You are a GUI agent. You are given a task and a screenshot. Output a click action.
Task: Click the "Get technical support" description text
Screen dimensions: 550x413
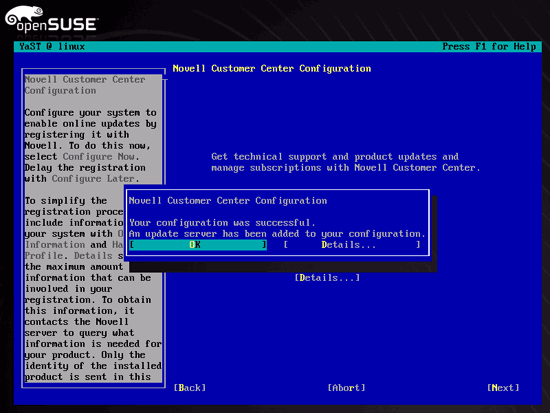point(346,162)
